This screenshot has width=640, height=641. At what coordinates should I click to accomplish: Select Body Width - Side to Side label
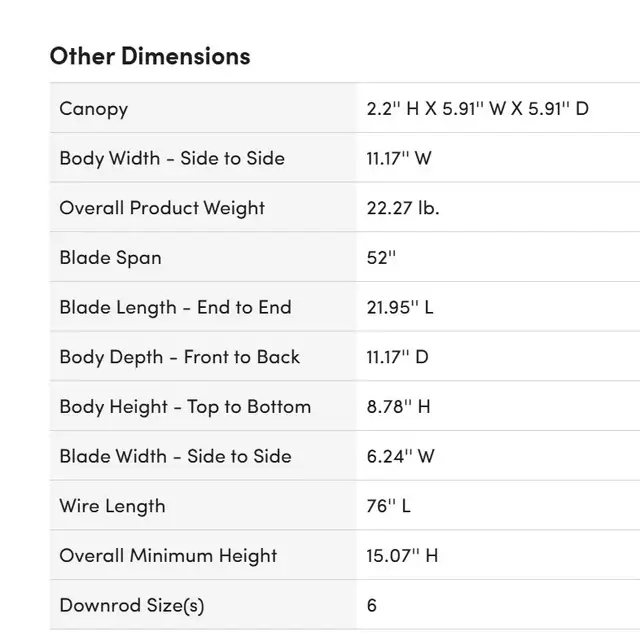pos(172,158)
